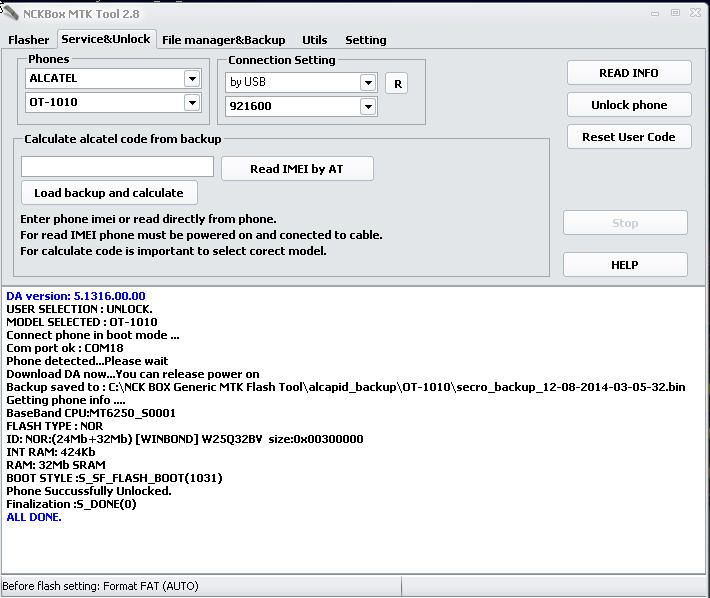Go to the Utils tab
710x598 pixels.
(315, 40)
